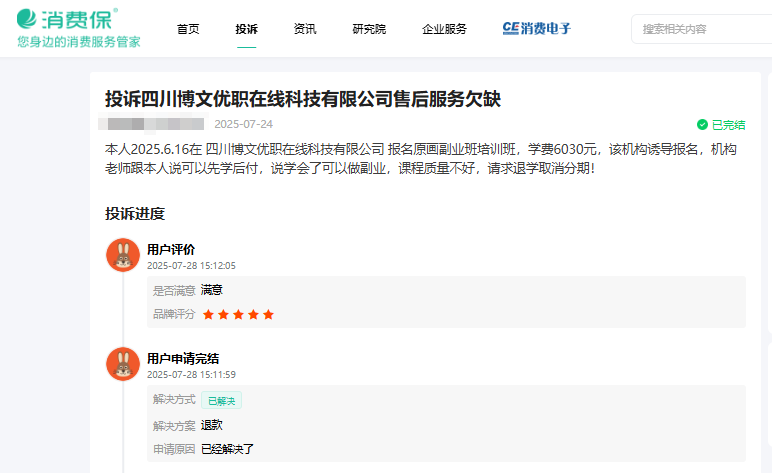Click the 是否满意 label
The height and width of the screenshot is (473, 772).
(x=174, y=291)
